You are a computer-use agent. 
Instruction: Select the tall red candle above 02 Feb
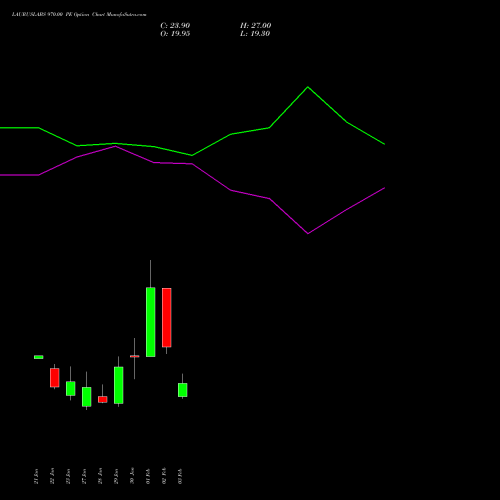pos(167,318)
